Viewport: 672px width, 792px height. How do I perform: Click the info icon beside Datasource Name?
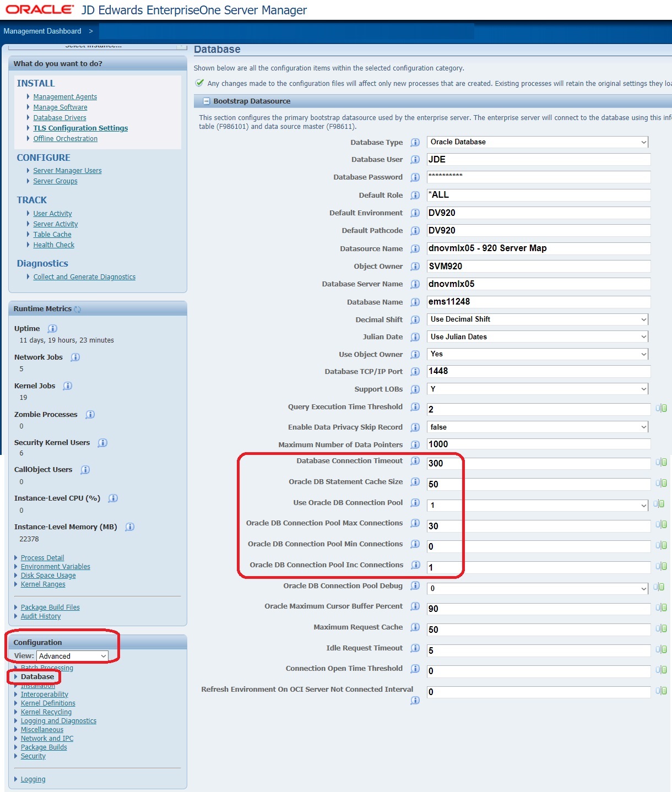[x=415, y=249]
